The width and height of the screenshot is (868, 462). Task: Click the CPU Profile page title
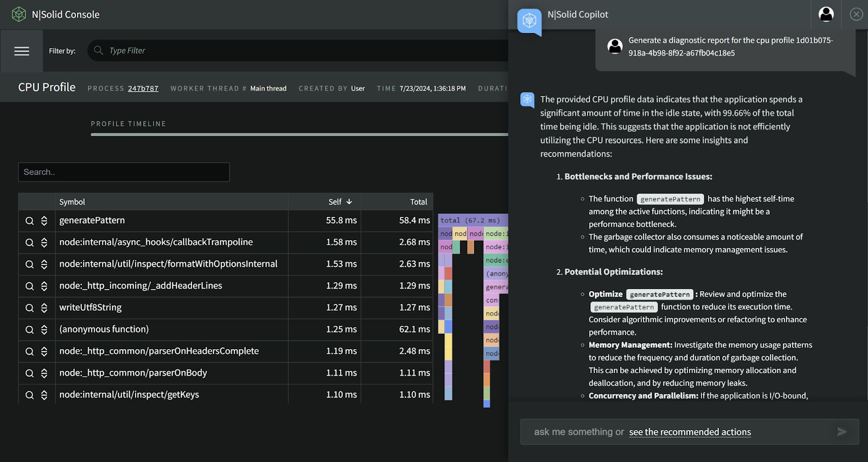pos(47,87)
